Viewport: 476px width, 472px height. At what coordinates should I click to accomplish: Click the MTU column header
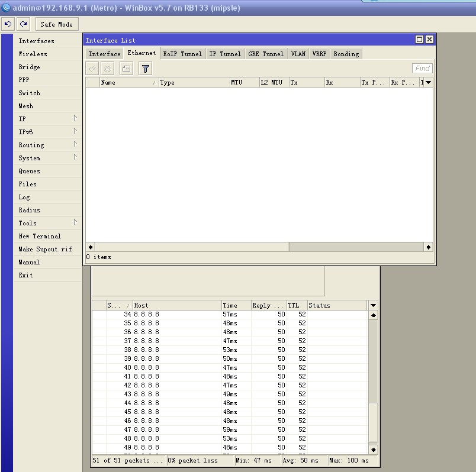[245, 82]
